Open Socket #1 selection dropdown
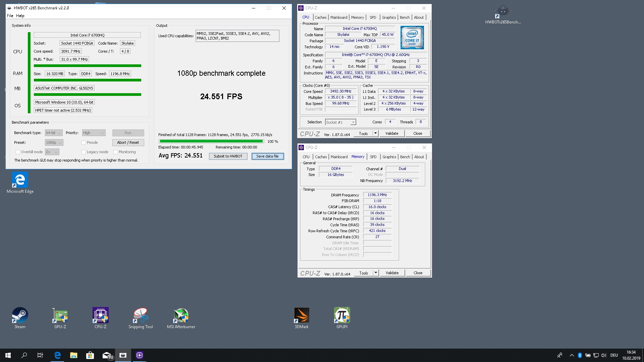Screen dimensions: 644x362 pyautogui.click(x=340, y=122)
